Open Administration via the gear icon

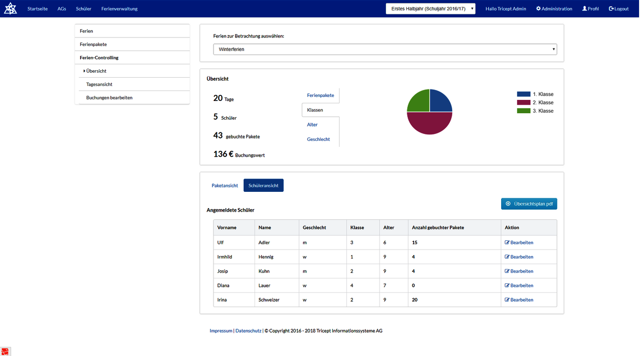pyautogui.click(x=538, y=9)
